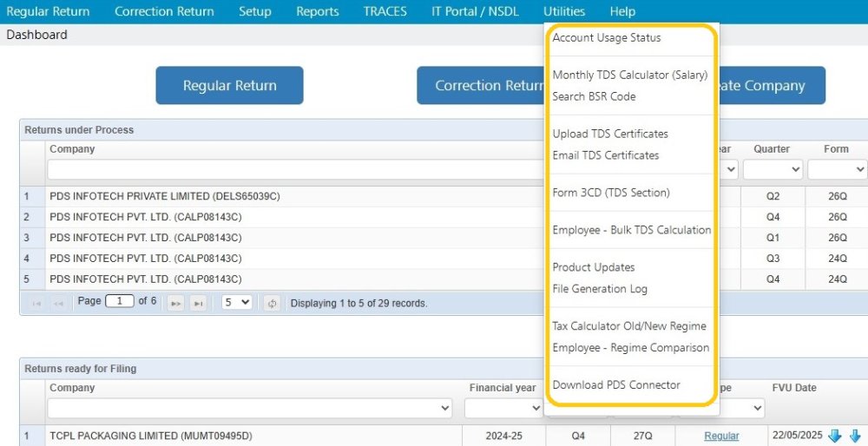Viewport: 868px width, 446px height.
Task: Open the TRACES menu
Action: (x=385, y=11)
